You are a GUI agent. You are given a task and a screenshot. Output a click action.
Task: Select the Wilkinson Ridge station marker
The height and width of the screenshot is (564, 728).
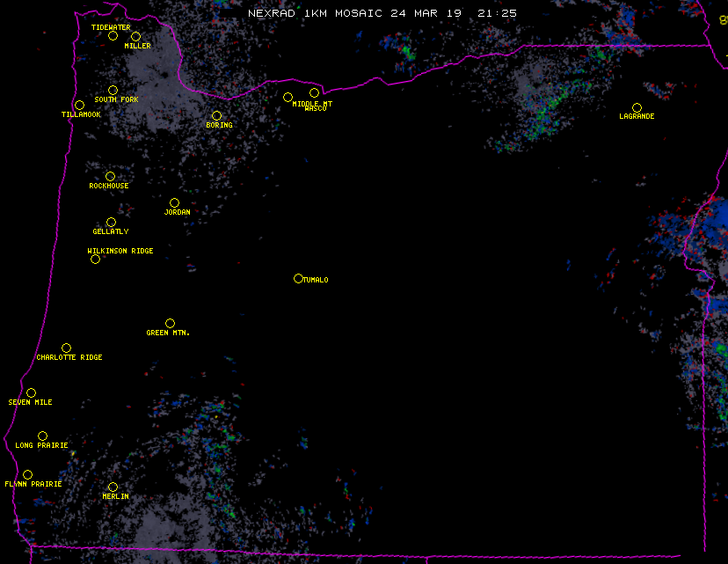click(x=95, y=259)
